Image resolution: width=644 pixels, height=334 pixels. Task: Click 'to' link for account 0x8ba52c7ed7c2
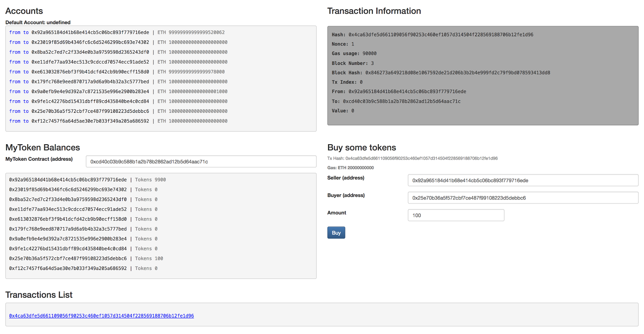click(26, 52)
